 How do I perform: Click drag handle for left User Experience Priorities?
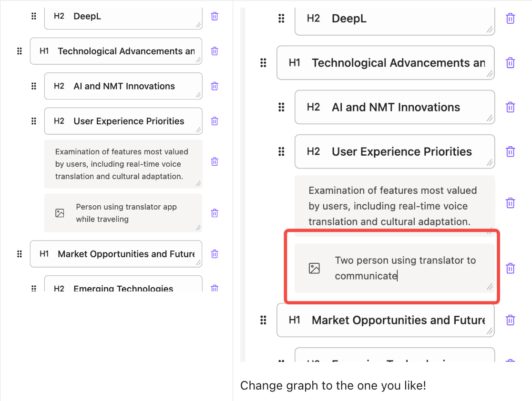point(34,121)
